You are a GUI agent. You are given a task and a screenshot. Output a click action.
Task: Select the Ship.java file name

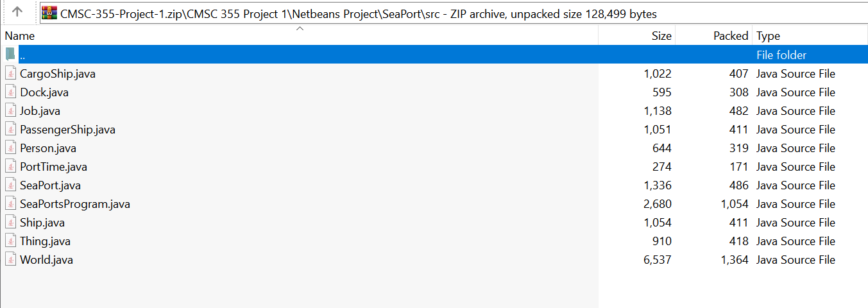(x=42, y=222)
